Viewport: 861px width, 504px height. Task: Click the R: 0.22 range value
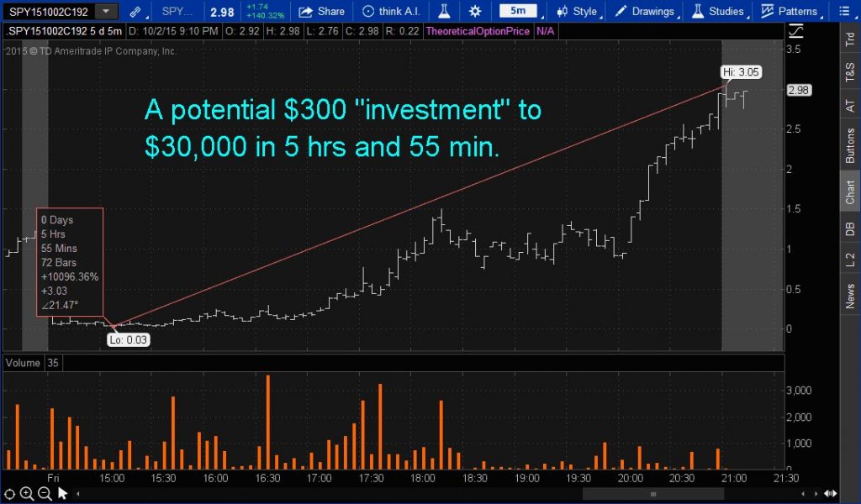(x=402, y=31)
